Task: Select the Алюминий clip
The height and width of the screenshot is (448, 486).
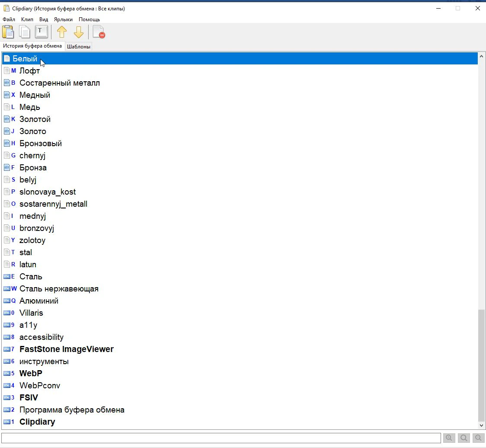Action: (x=240, y=301)
